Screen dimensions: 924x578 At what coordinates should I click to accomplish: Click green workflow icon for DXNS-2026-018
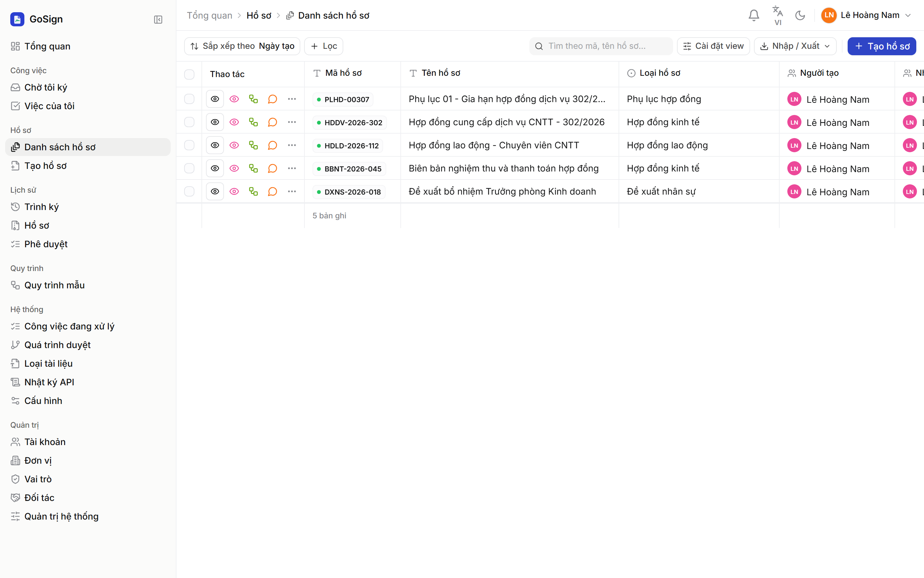253,191
